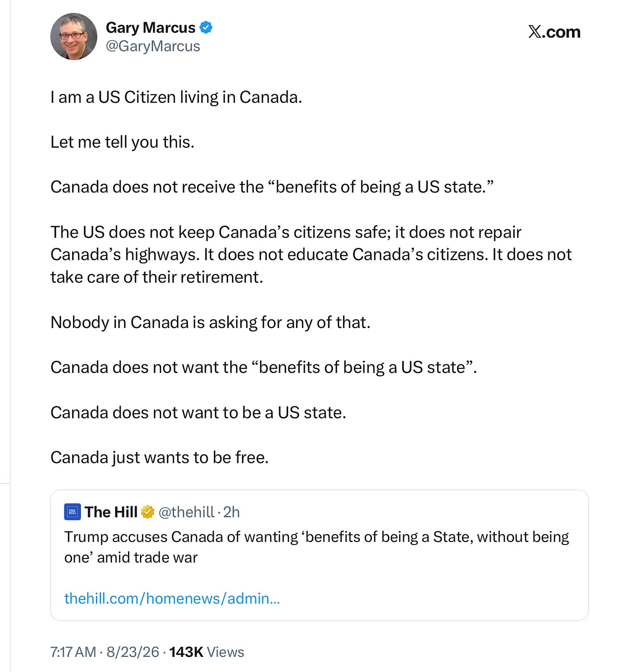629x672 pixels.
Task: View the 143K Views count
Action: pos(206,652)
